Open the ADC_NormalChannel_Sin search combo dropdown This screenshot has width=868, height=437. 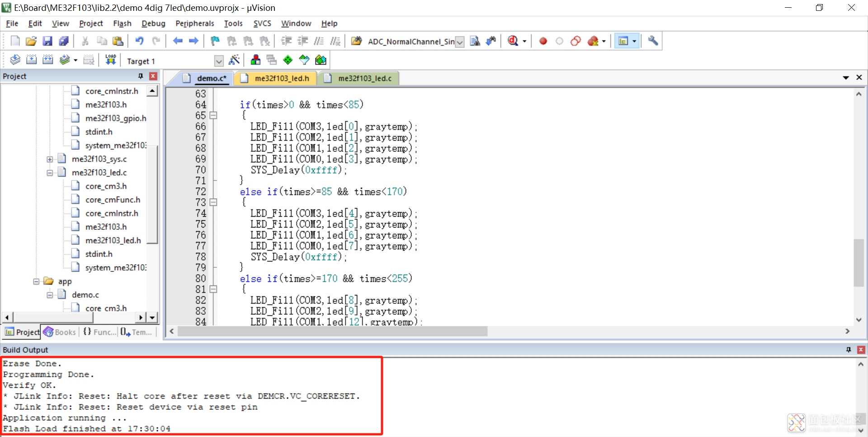pos(460,42)
